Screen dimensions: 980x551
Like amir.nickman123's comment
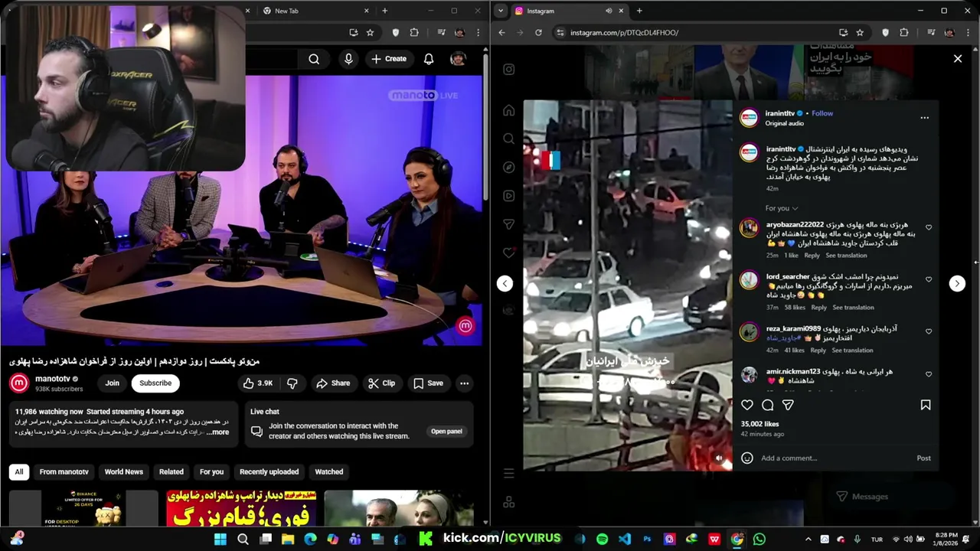click(x=929, y=374)
